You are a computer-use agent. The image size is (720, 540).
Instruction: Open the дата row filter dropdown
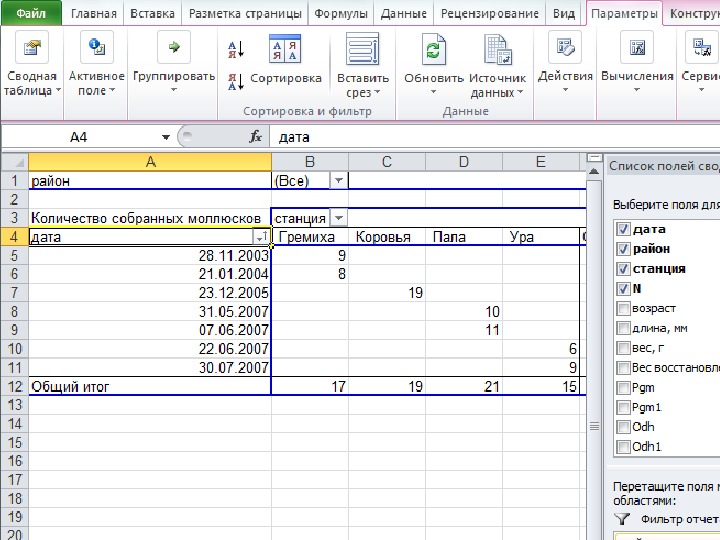pyautogui.click(x=261, y=237)
